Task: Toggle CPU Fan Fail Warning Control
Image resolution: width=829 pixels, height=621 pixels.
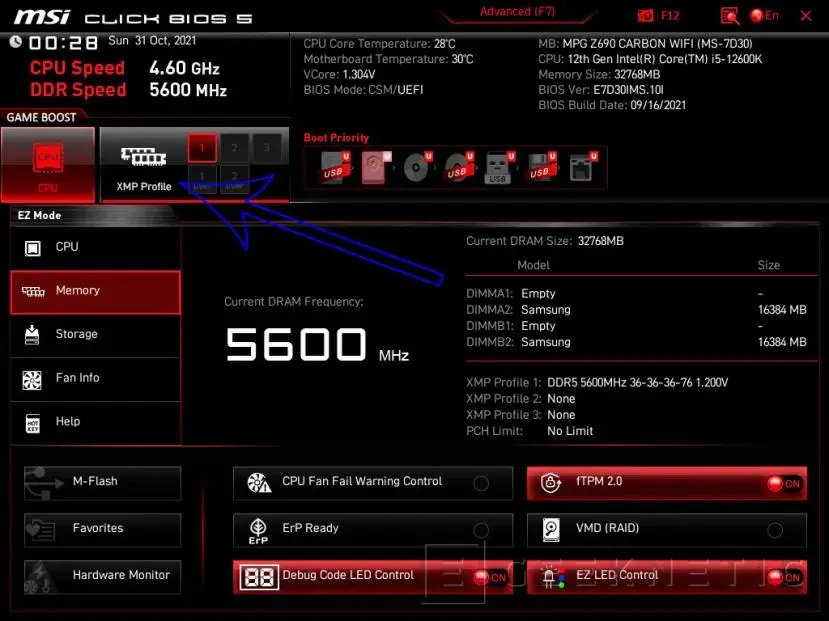Action: tap(373, 483)
